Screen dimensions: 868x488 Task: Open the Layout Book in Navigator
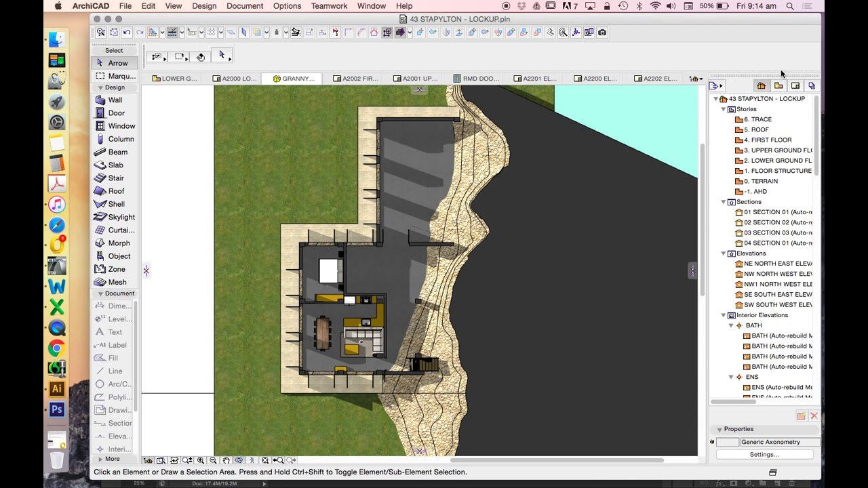tap(795, 85)
